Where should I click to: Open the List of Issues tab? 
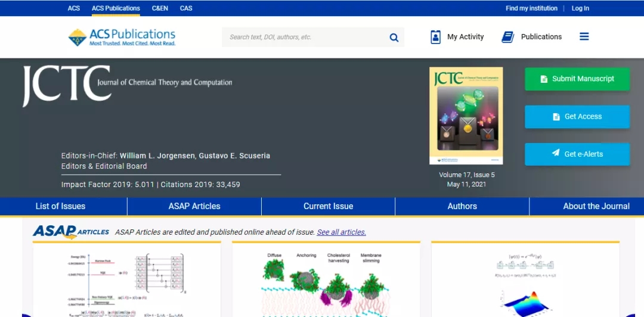(60, 206)
